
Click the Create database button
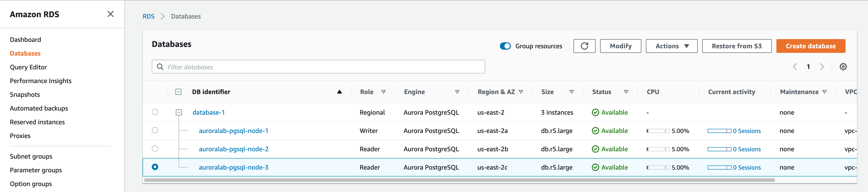pyautogui.click(x=810, y=46)
